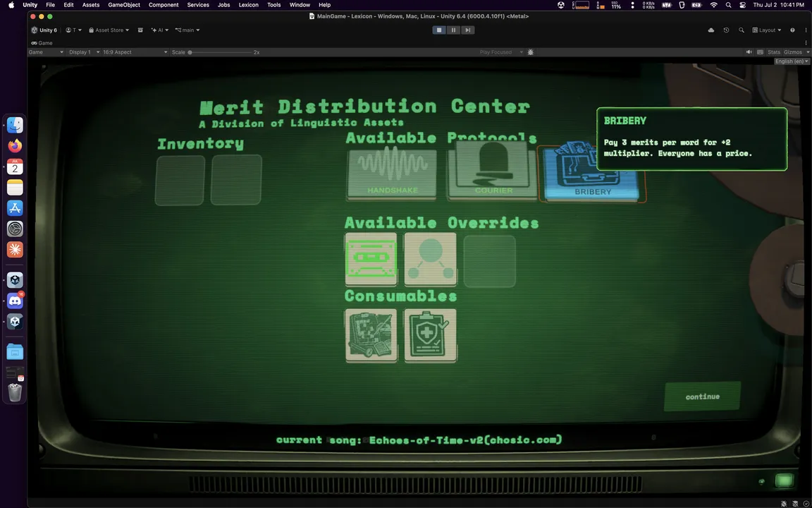Open the Assets menu
812x508 pixels.
click(x=91, y=5)
